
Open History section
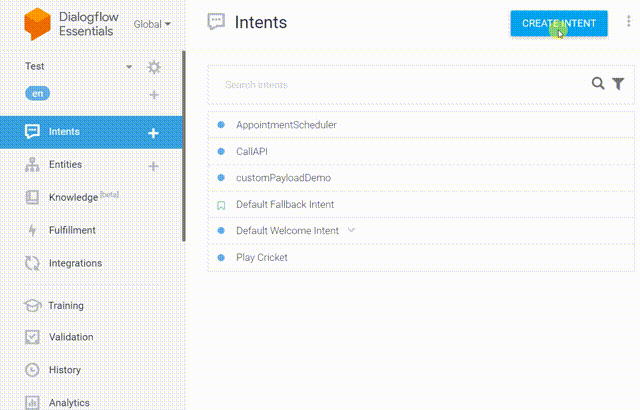coord(65,370)
